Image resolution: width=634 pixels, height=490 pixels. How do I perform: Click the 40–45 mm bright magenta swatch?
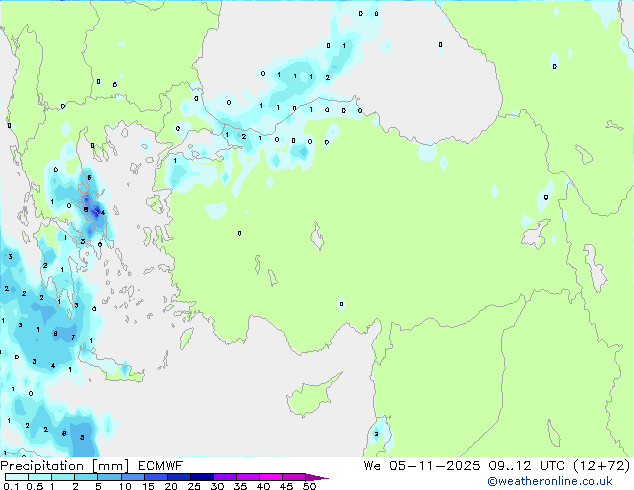pyautogui.click(x=271, y=477)
